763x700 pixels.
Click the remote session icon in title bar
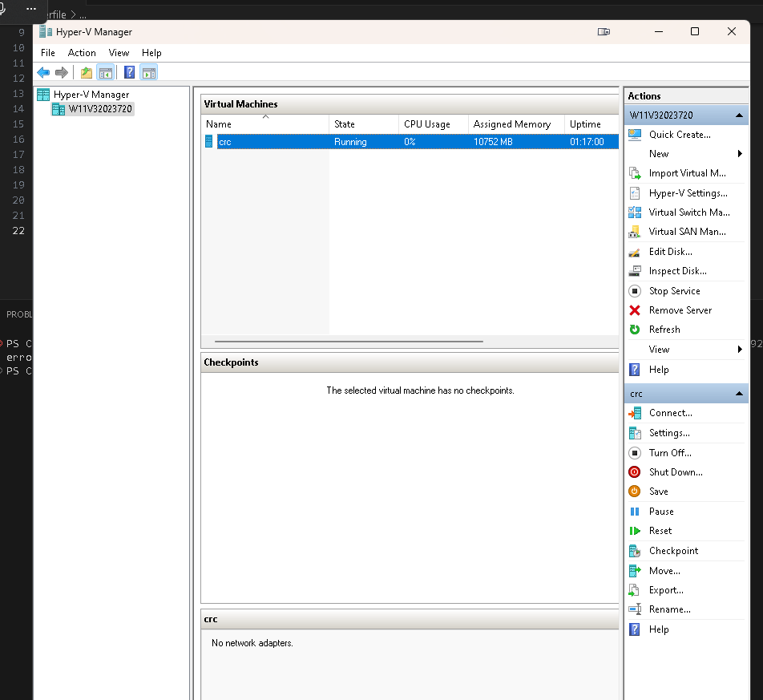tap(604, 31)
